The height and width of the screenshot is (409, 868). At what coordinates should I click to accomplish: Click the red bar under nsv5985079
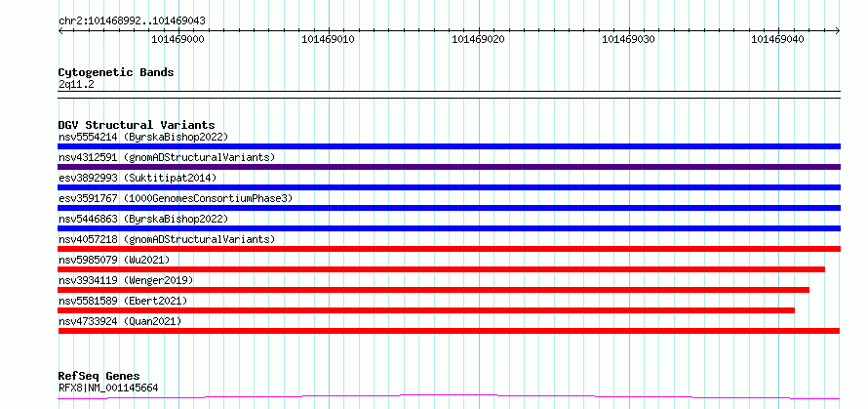(441, 269)
